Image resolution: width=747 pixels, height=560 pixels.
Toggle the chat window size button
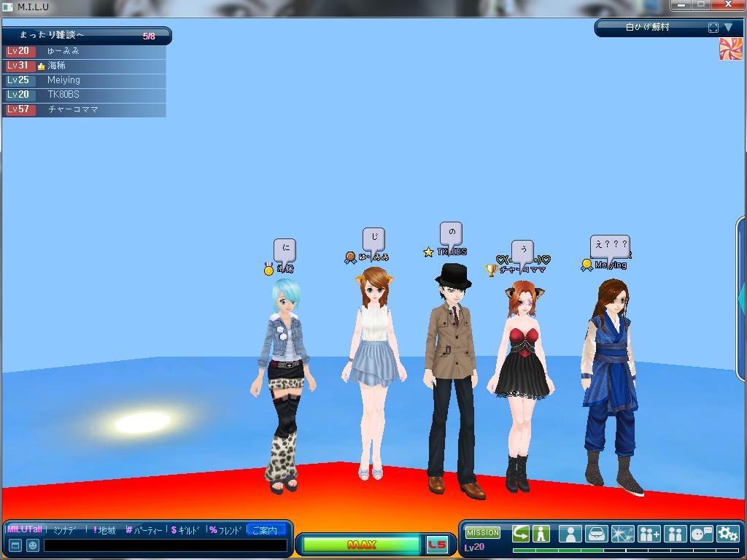[15, 545]
